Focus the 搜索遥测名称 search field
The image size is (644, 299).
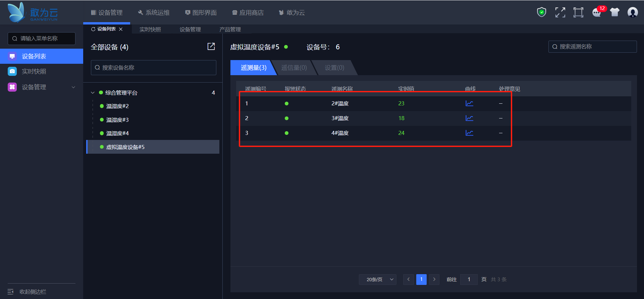(593, 47)
